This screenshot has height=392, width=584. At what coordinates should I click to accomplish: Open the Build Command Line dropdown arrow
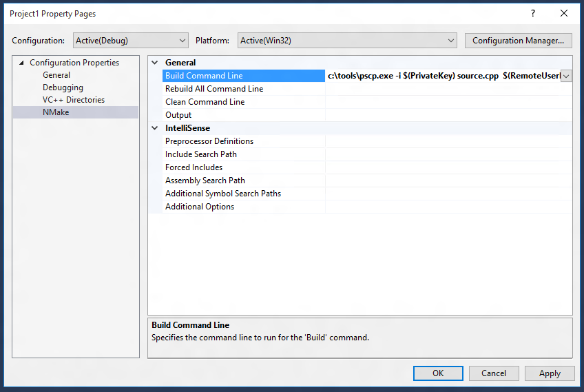pos(566,76)
